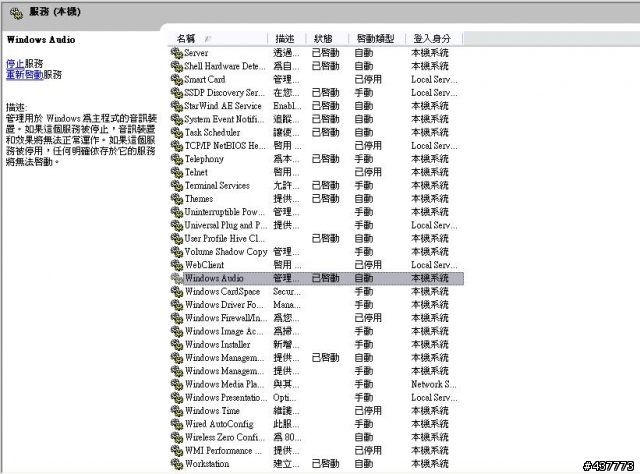Select the Themes service icon
Viewport: 640px width, 474px height.
click(176, 198)
